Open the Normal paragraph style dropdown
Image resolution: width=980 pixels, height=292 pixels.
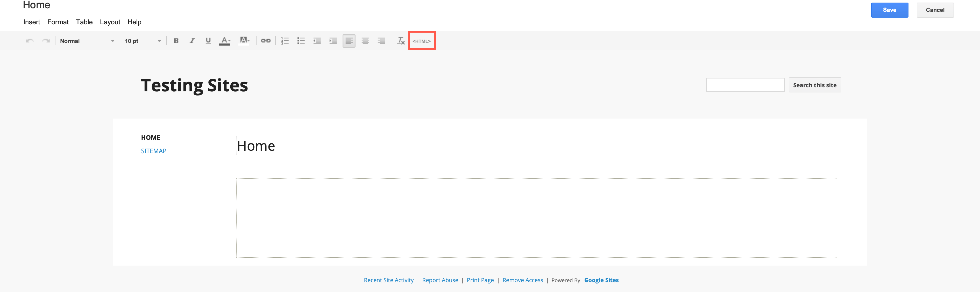(x=87, y=41)
